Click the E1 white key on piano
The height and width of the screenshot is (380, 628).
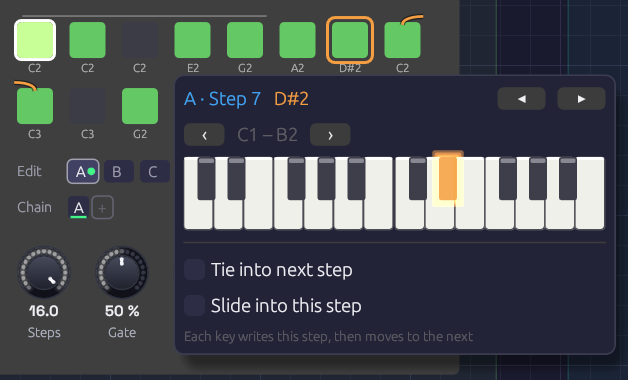click(x=258, y=215)
